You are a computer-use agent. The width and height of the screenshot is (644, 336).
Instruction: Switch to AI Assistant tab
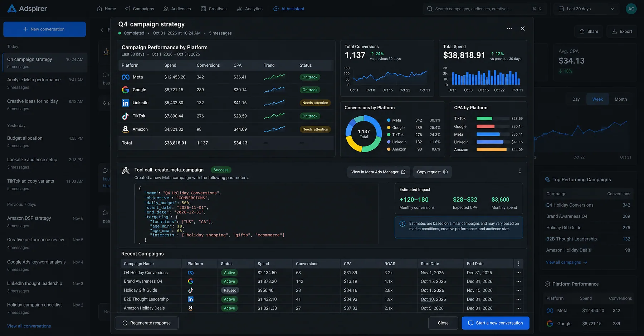click(x=289, y=9)
